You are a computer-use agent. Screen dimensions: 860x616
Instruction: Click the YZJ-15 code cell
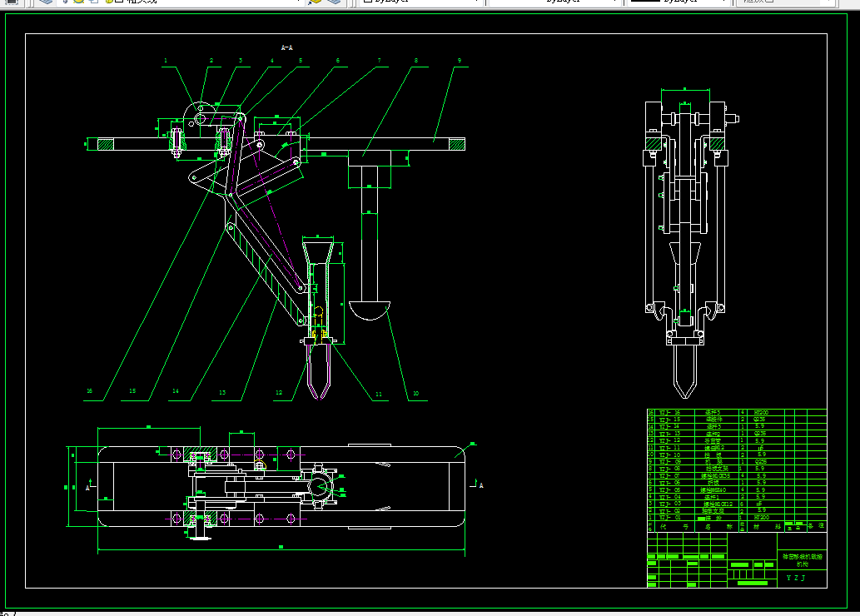[x=674, y=420]
